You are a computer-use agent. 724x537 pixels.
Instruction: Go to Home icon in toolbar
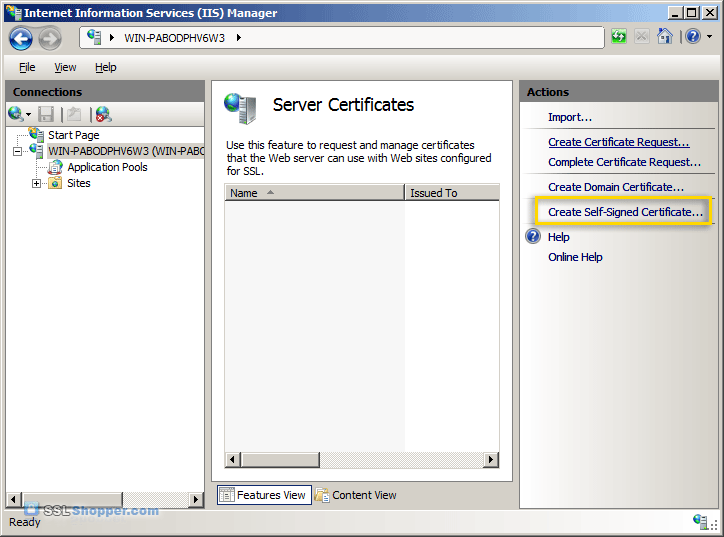664,36
